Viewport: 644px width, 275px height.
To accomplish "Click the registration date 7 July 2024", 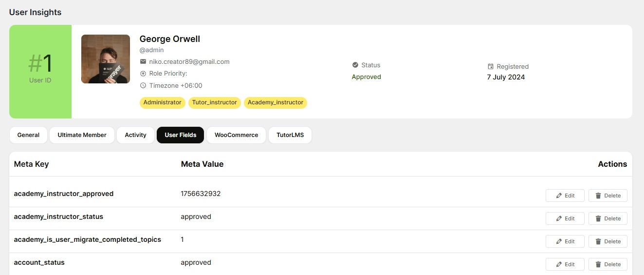I will 506,77.
